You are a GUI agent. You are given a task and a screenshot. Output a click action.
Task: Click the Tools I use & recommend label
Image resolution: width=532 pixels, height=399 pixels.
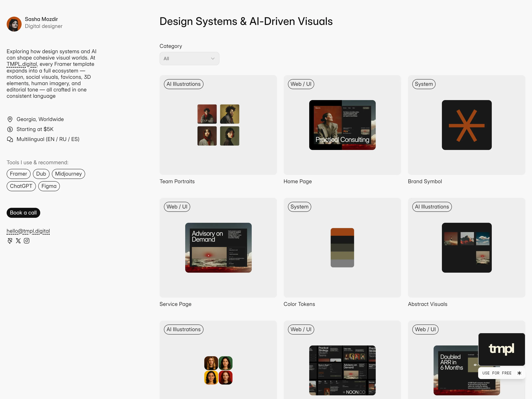pyautogui.click(x=38, y=163)
